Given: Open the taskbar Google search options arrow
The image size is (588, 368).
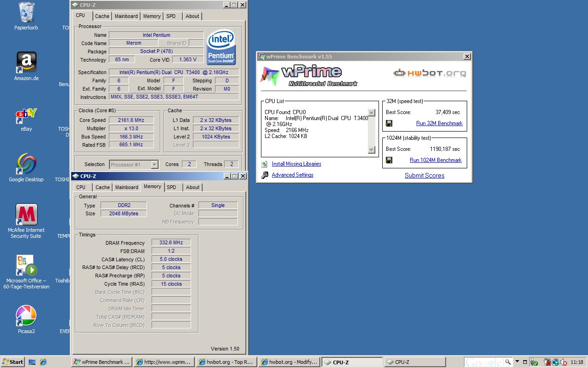Looking at the screenshot, I should (517, 362).
